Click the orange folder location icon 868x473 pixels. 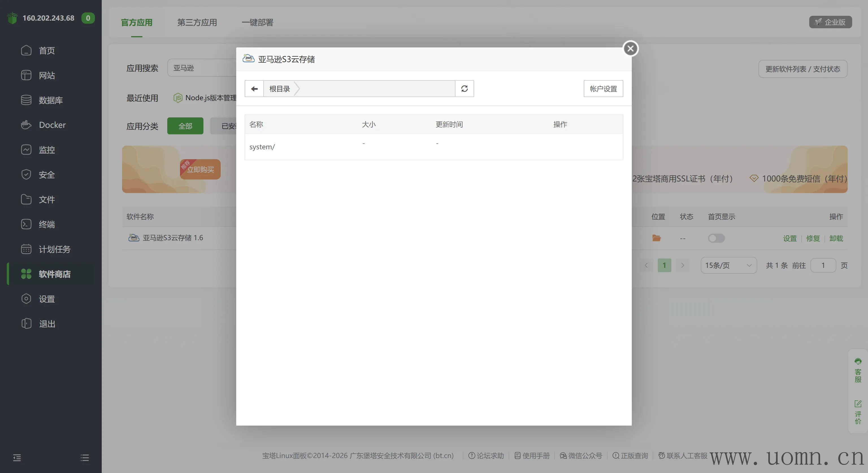coord(656,238)
